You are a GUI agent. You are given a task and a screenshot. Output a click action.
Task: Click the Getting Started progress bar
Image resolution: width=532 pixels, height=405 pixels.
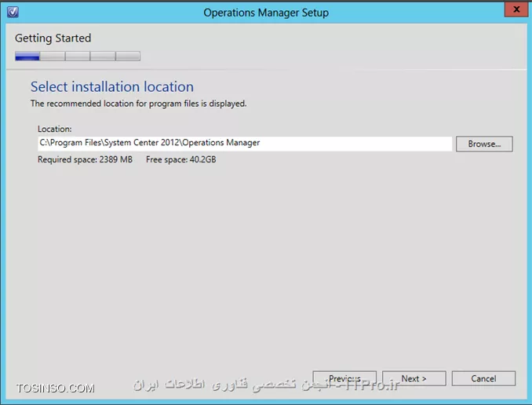pyautogui.click(x=78, y=56)
